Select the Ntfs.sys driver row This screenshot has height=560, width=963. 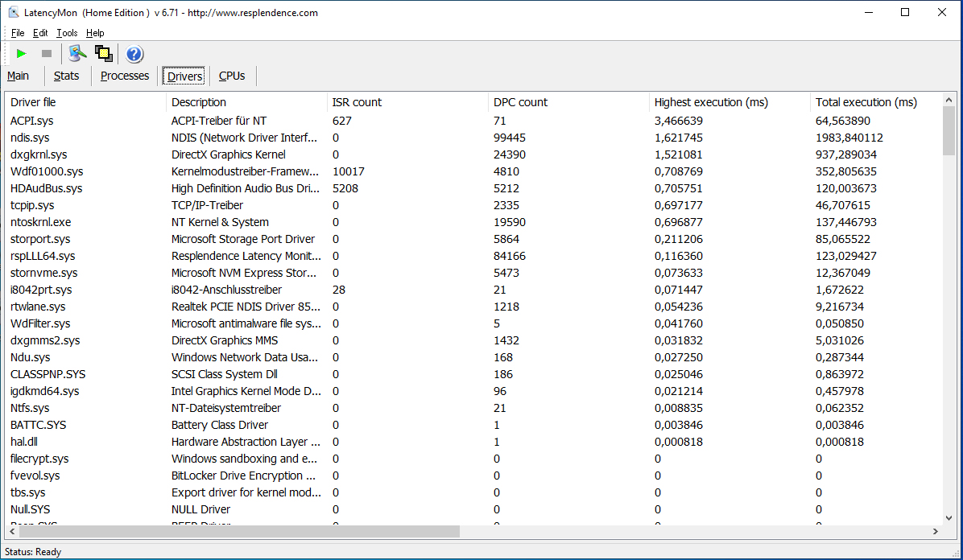[x=473, y=408]
